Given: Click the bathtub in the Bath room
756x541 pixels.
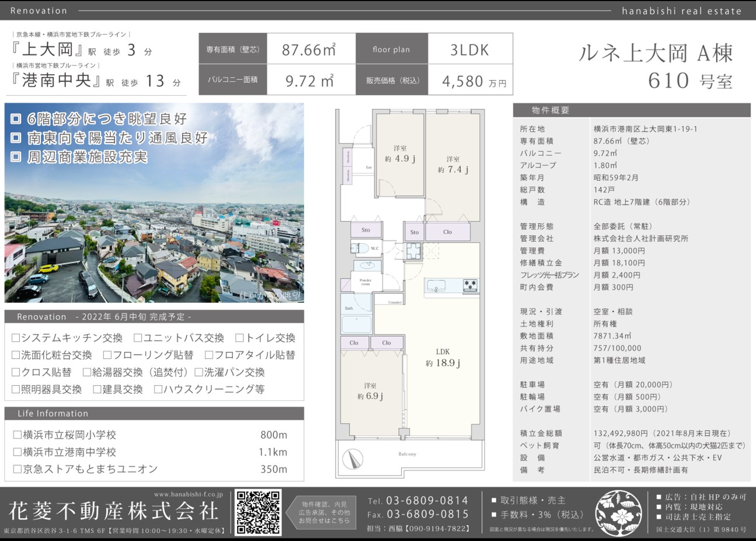Looking at the screenshot, I should click(x=356, y=324).
